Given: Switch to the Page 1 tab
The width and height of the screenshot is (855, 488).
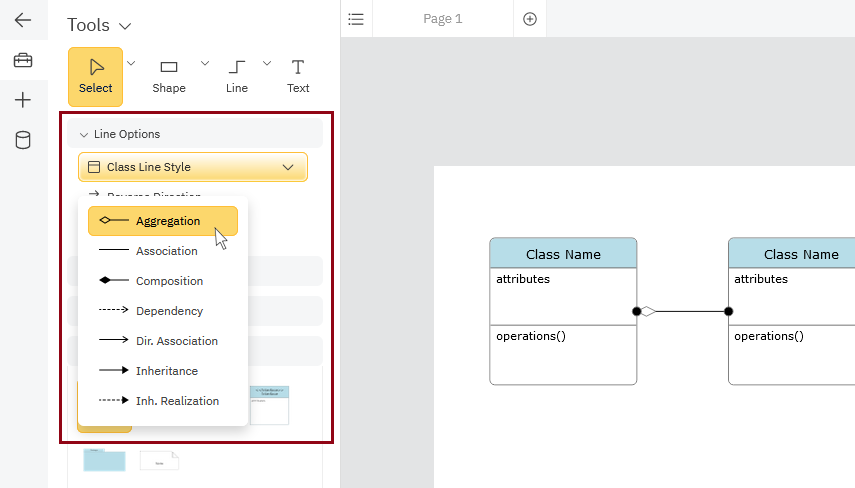Looking at the screenshot, I should pos(443,19).
